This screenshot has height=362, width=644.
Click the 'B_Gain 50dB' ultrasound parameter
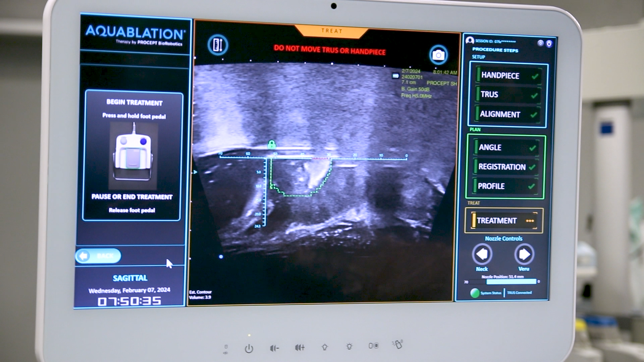click(415, 89)
